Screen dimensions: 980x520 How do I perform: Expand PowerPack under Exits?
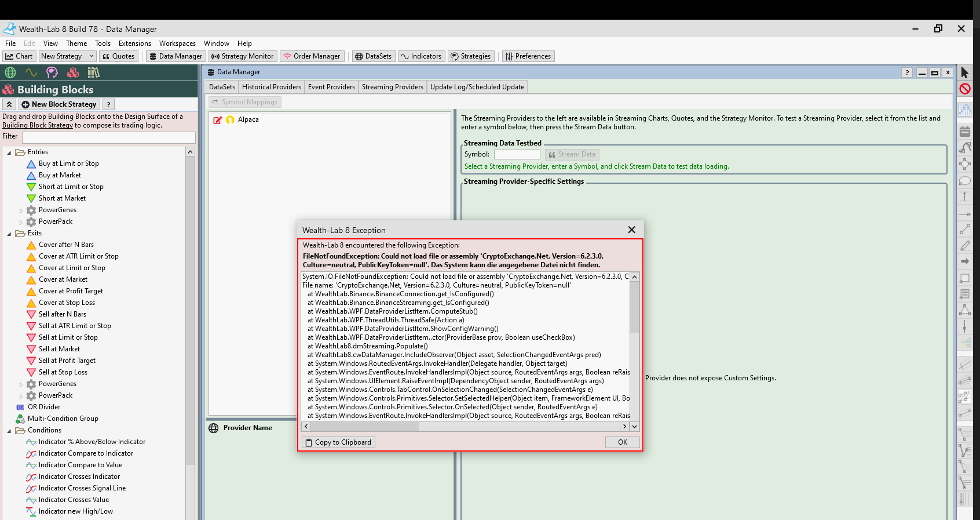(21, 396)
